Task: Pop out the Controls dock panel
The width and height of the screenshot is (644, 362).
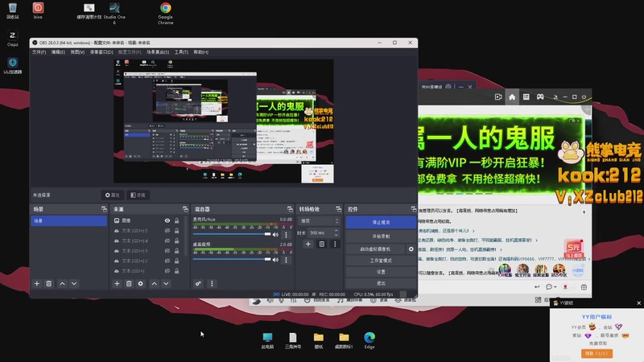Action: click(413, 209)
